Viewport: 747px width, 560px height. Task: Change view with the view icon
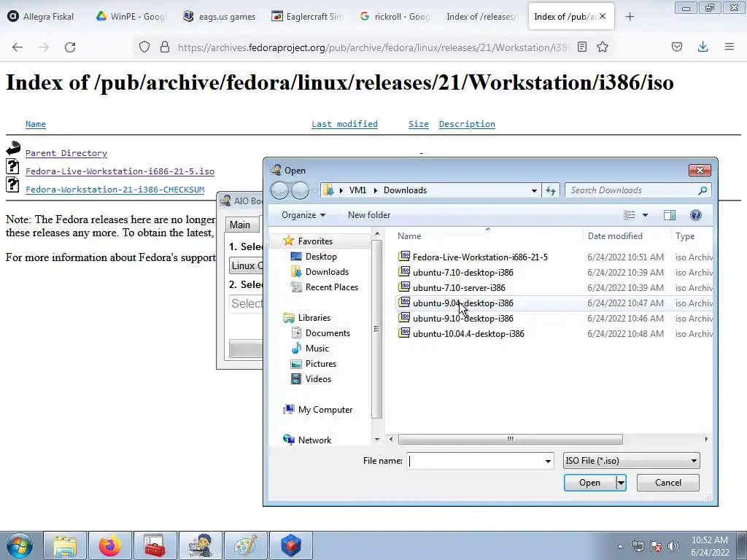(x=630, y=215)
